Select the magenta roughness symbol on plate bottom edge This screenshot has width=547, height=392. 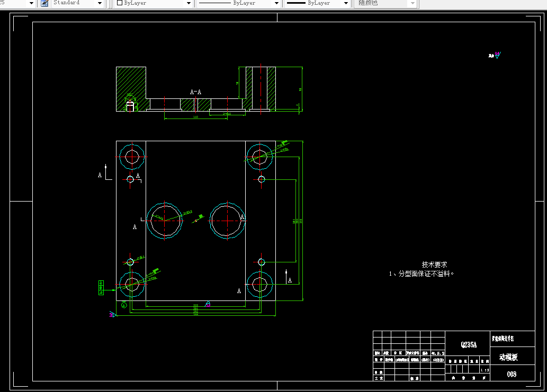tap(208, 304)
